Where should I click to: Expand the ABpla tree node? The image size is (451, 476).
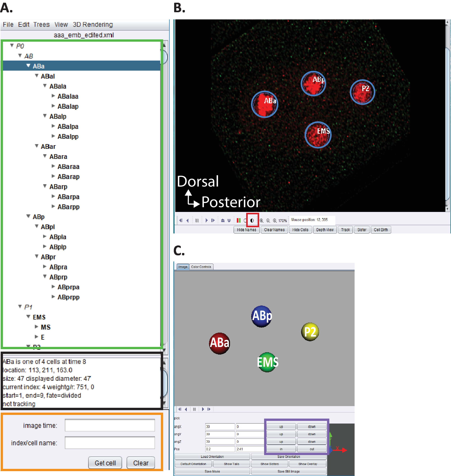[x=45, y=236]
